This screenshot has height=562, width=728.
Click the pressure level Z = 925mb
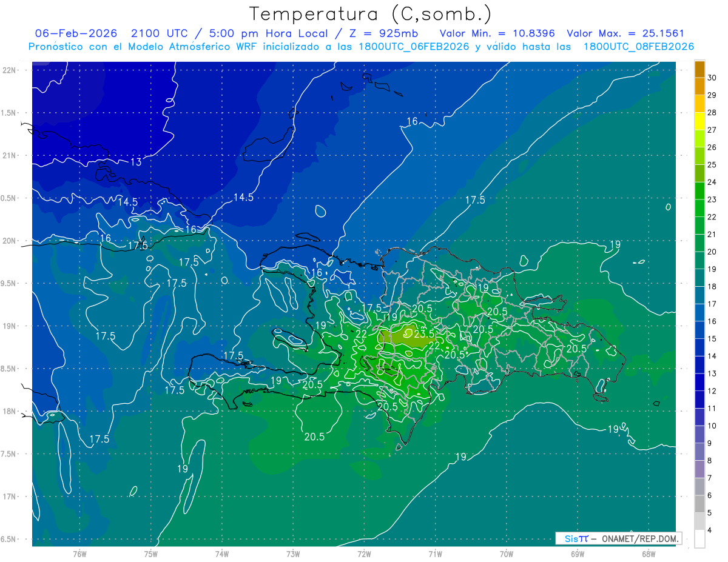[382, 33]
